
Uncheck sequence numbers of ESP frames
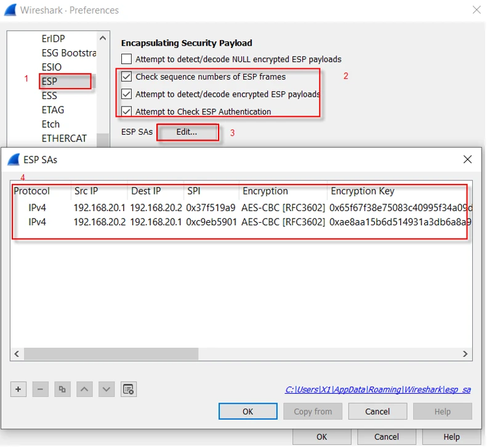pyautogui.click(x=127, y=77)
